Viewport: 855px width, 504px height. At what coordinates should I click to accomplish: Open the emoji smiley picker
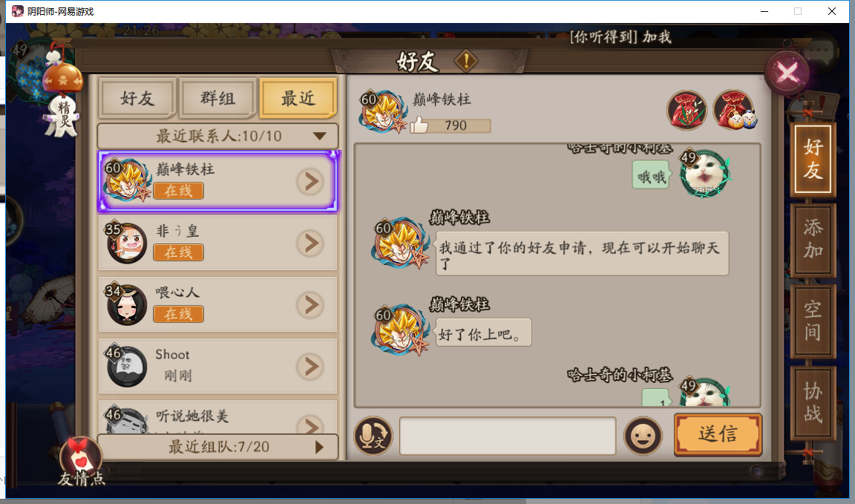click(x=643, y=436)
